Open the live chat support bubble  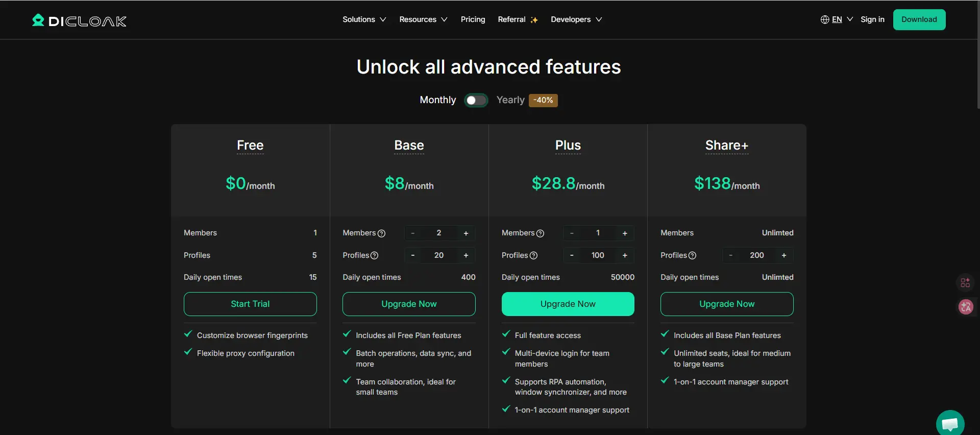click(949, 423)
